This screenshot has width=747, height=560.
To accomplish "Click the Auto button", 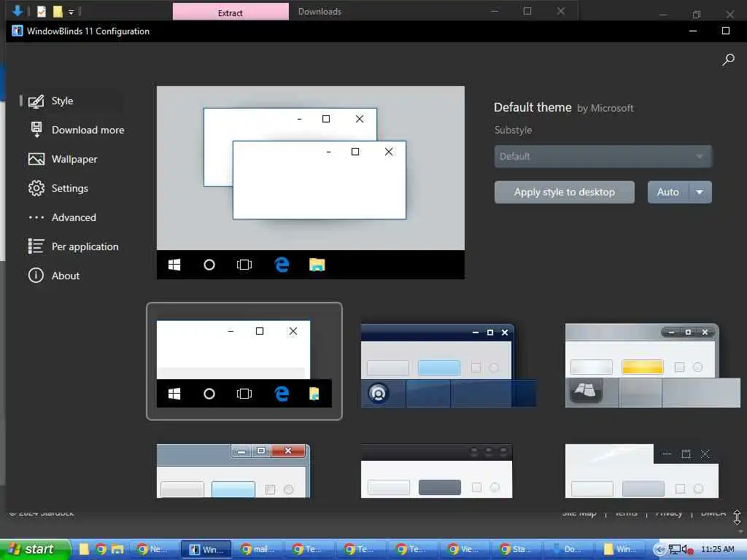I will coord(668,192).
